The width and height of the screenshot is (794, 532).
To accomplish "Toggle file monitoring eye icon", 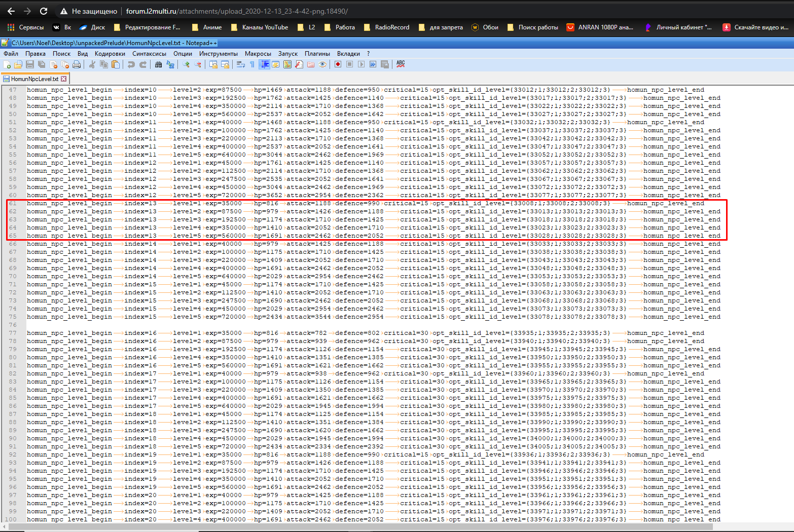I will coord(322,64).
